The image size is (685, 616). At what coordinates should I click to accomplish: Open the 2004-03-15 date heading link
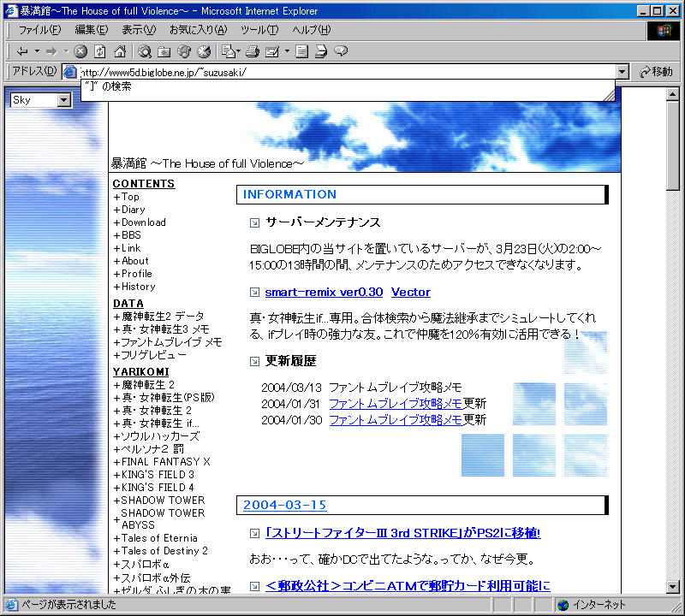(x=284, y=505)
